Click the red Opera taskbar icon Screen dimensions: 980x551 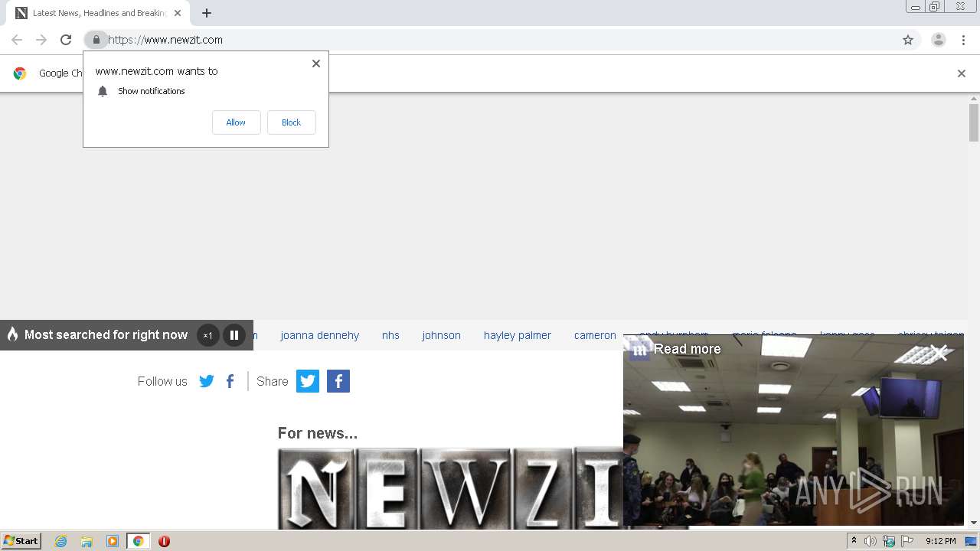click(x=164, y=541)
